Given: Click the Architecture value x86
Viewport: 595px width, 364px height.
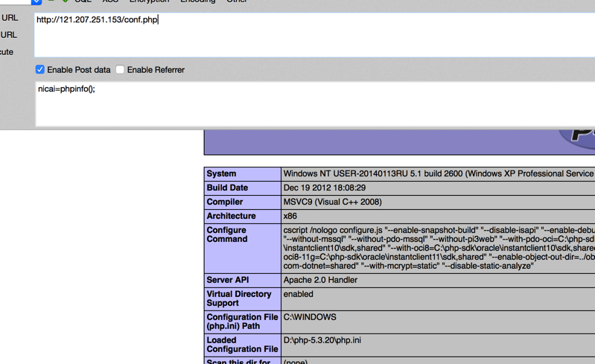Looking at the screenshot, I should [290, 216].
